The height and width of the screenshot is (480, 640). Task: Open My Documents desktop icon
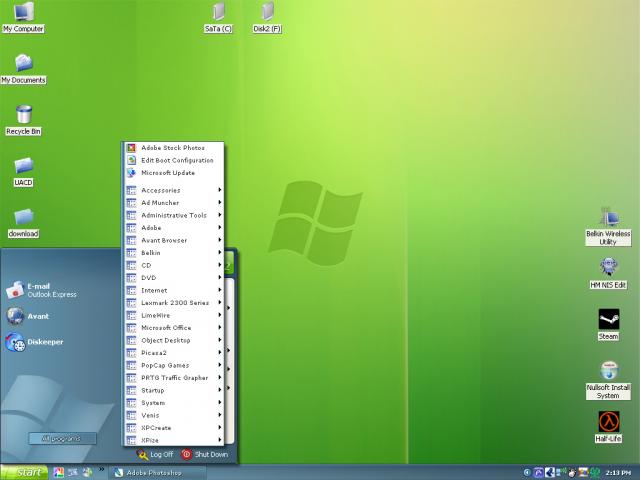23,69
